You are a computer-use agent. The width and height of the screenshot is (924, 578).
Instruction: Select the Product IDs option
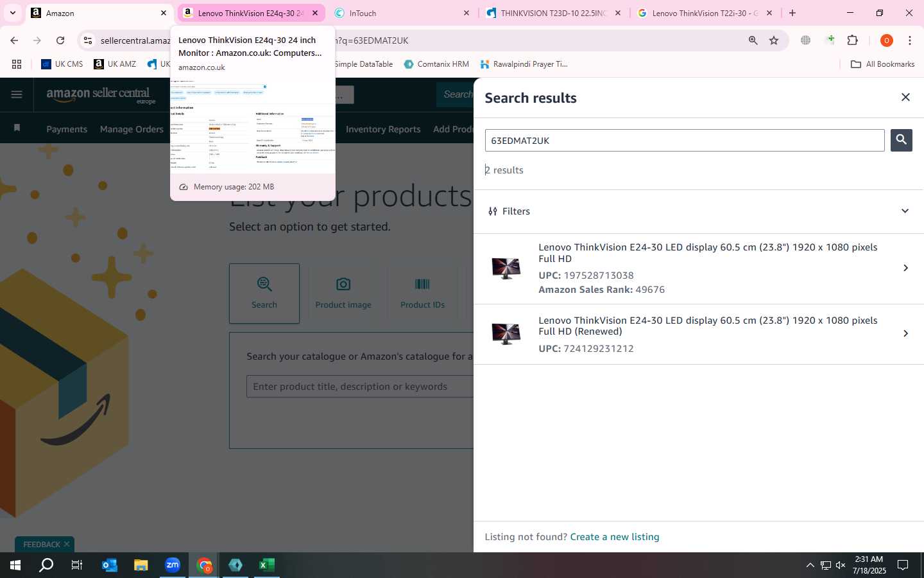422,293
